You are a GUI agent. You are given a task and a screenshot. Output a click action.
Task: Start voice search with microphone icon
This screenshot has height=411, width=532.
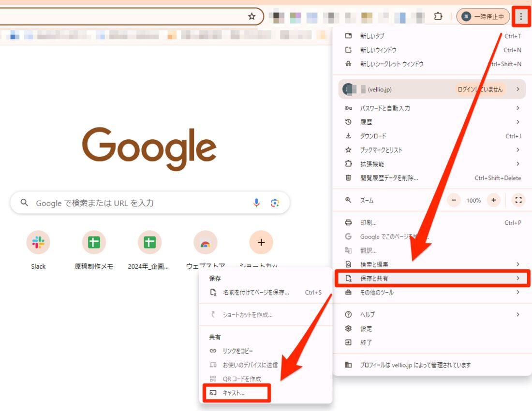(x=256, y=203)
